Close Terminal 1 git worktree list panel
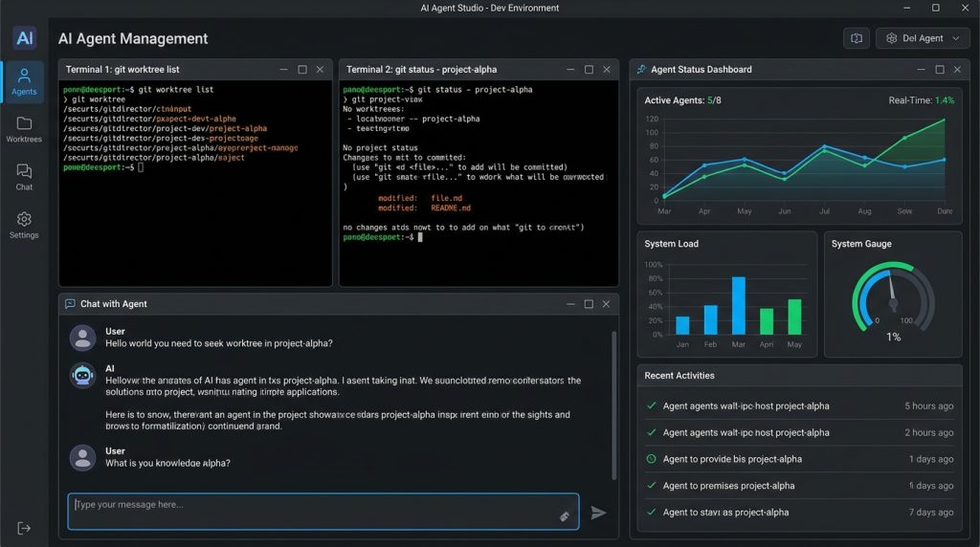980x547 pixels. point(320,69)
